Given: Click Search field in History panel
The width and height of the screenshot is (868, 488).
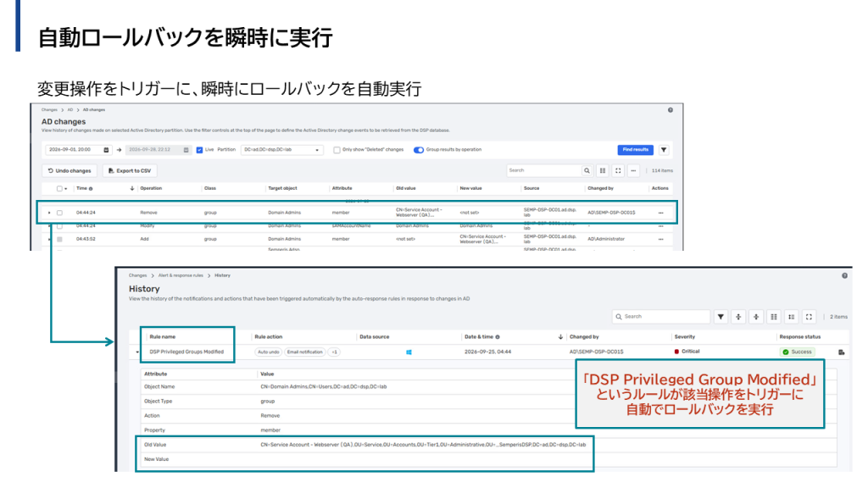Looking at the screenshot, I should click(661, 317).
